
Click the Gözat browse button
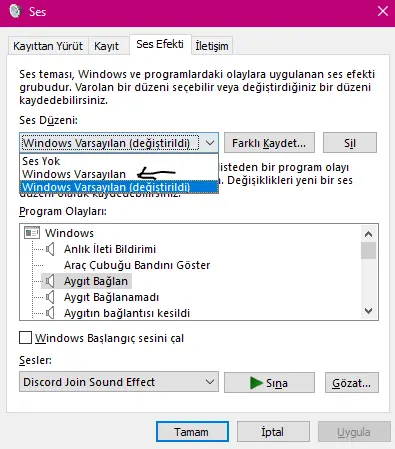[352, 383]
